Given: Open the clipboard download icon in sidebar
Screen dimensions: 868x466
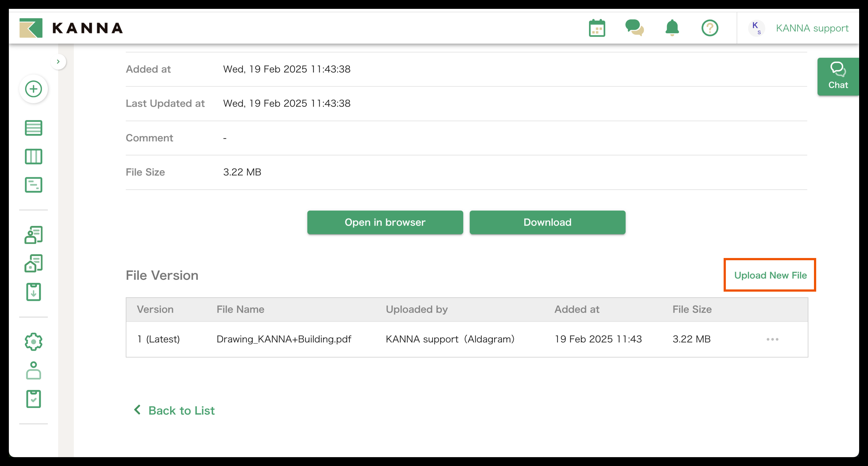Looking at the screenshot, I should 33,292.
